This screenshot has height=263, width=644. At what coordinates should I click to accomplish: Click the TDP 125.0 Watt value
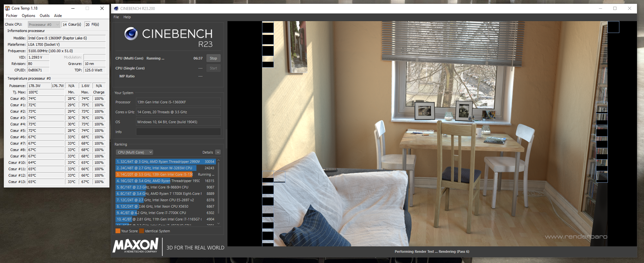pos(94,70)
